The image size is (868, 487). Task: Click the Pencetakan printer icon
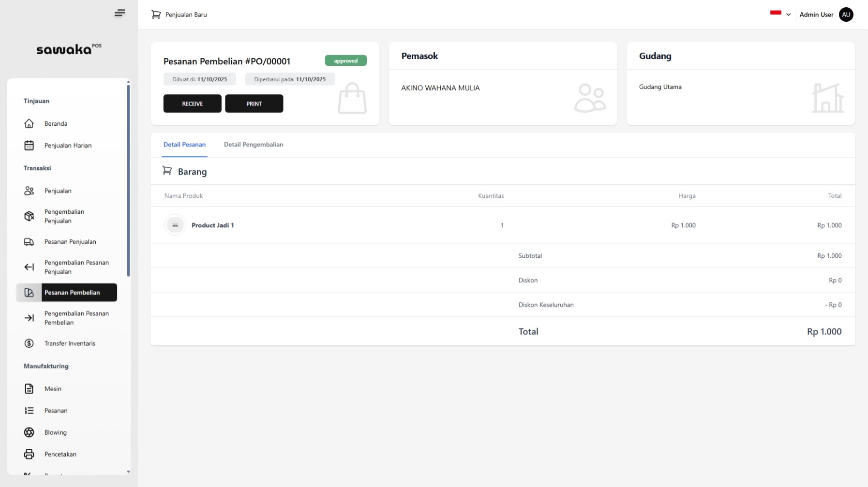click(x=29, y=454)
